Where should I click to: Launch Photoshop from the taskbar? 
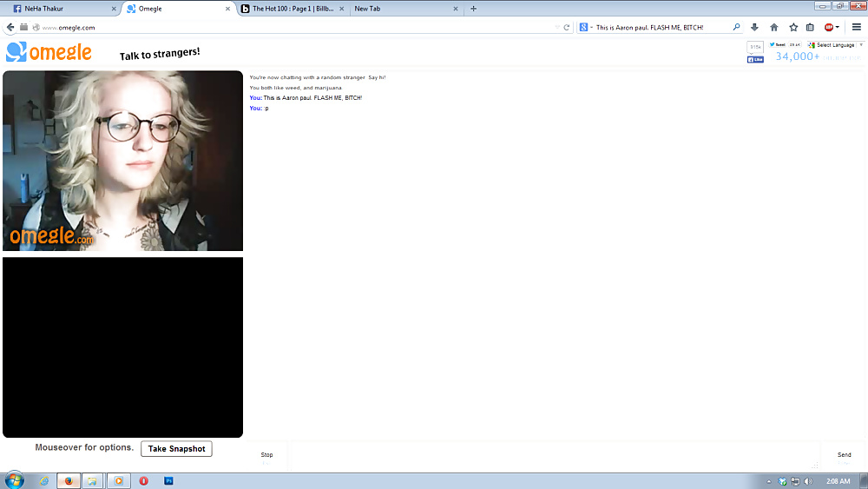(169, 480)
